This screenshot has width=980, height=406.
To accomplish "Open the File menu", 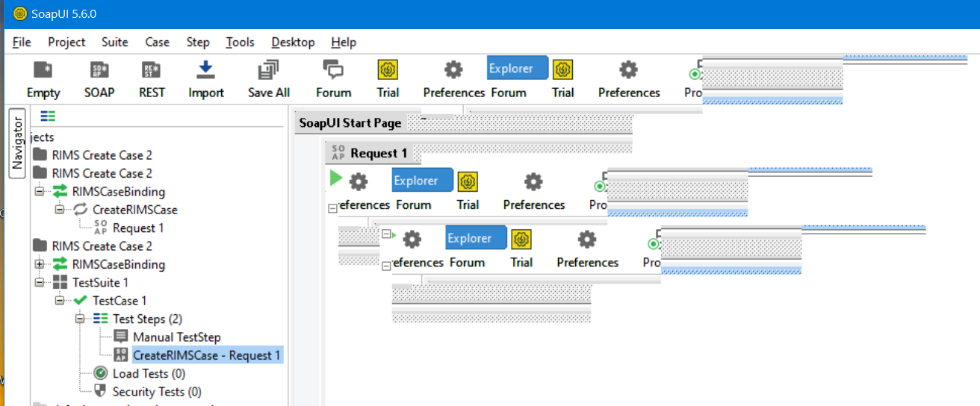I will tap(22, 43).
